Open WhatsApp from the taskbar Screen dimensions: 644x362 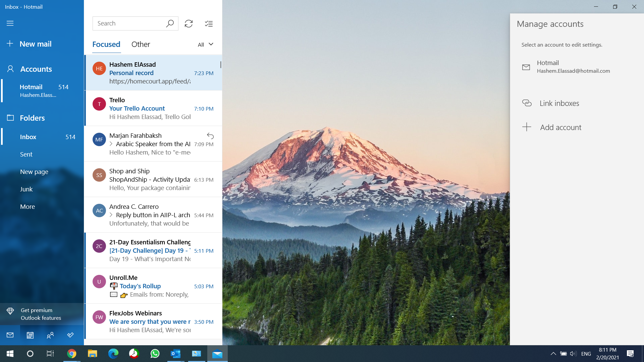[x=155, y=353]
